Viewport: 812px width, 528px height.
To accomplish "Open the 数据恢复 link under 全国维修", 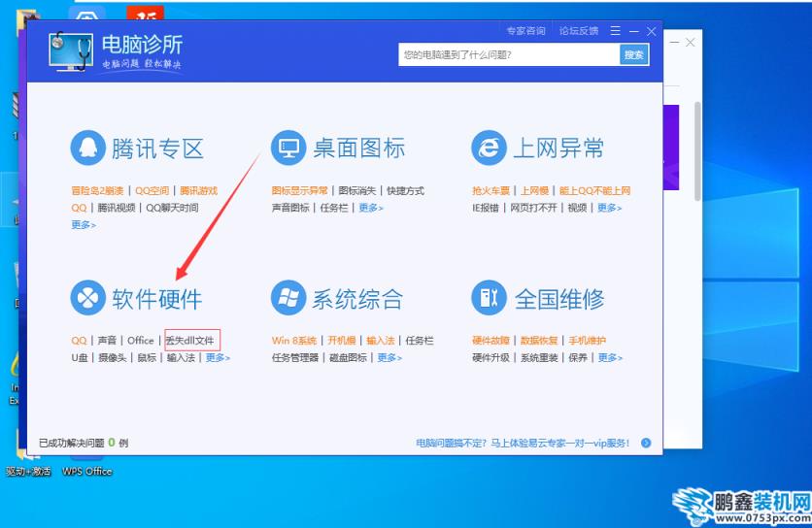I will 538,341.
